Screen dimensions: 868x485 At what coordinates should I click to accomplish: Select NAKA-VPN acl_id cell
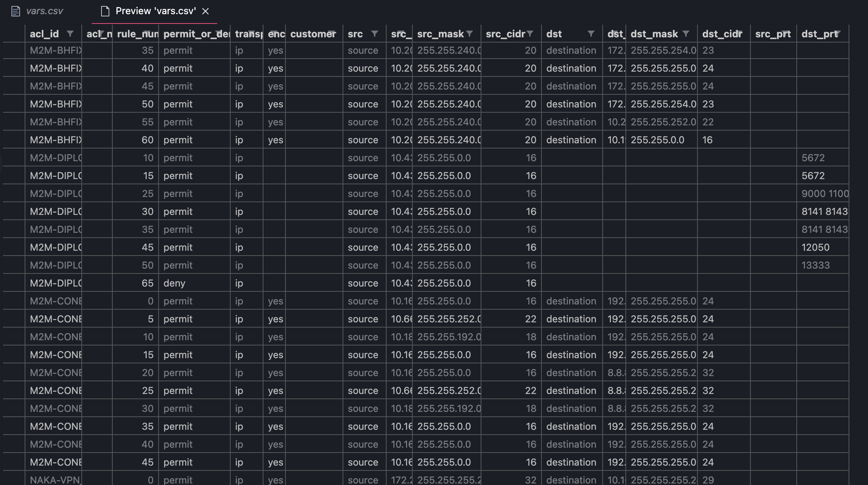pyautogui.click(x=55, y=480)
